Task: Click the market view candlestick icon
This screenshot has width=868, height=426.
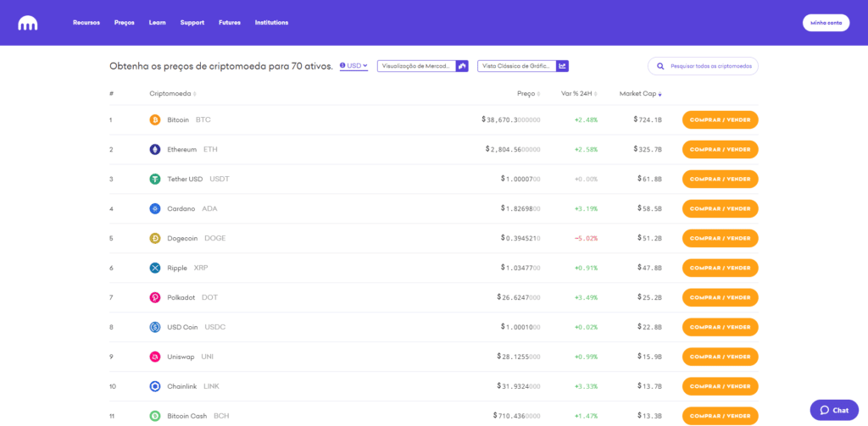Action: point(462,66)
